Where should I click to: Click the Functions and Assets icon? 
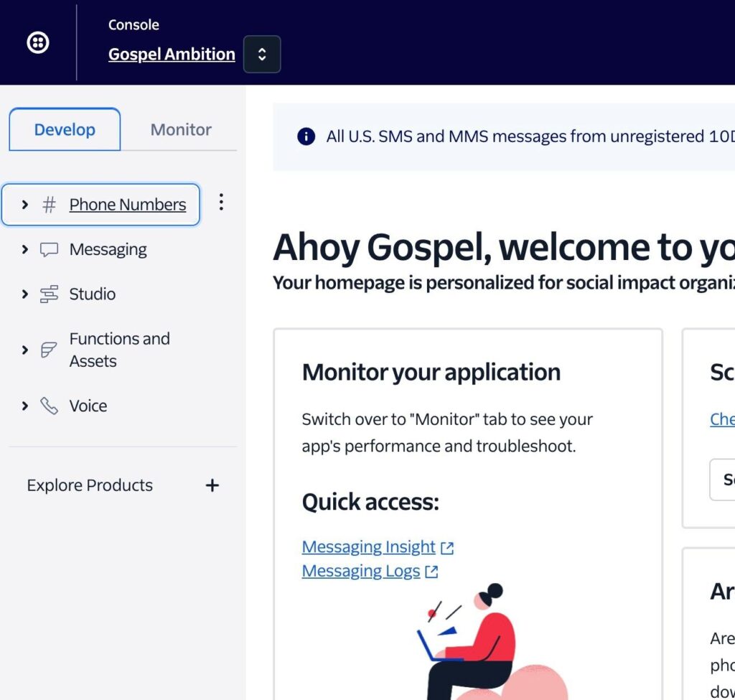tap(49, 350)
